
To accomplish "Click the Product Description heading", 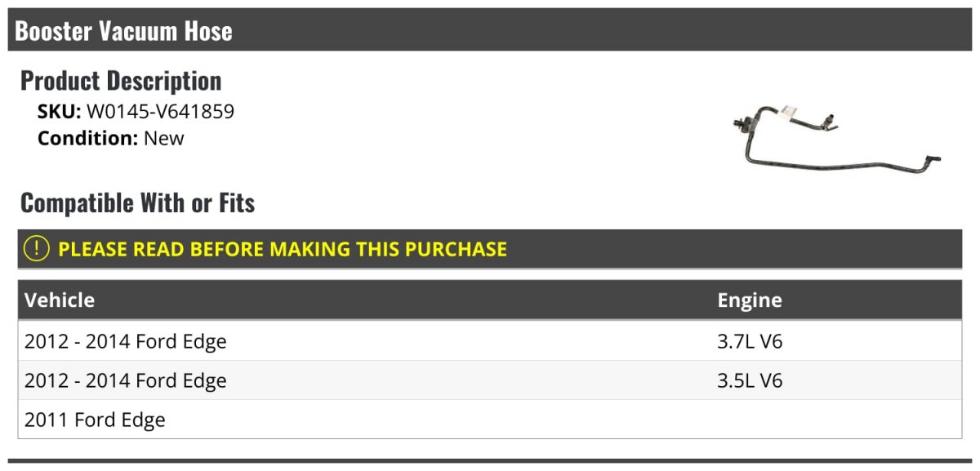I will click(x=121, y=81).
